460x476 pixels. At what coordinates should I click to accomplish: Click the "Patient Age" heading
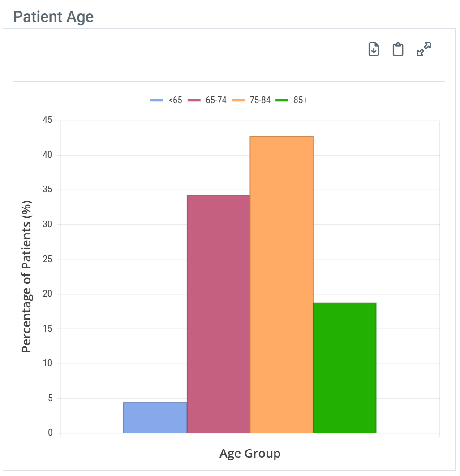click(53, 17)
